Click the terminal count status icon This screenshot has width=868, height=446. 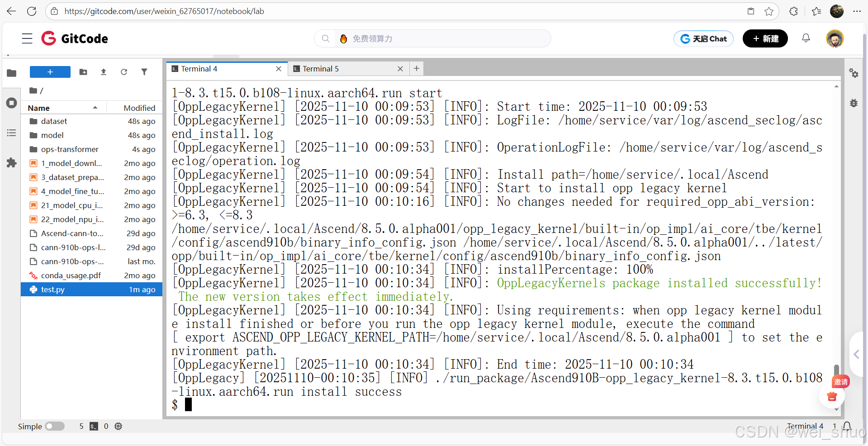tap(94, 426)
